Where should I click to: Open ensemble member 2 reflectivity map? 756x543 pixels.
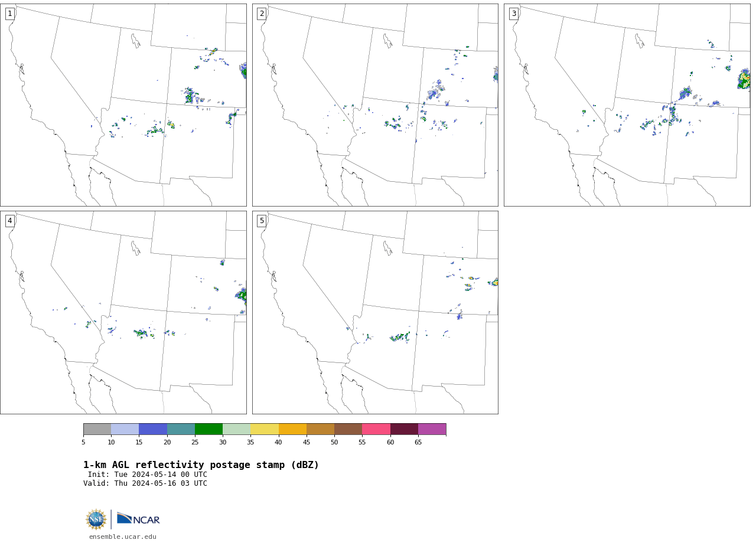click(x=375, y=105)
